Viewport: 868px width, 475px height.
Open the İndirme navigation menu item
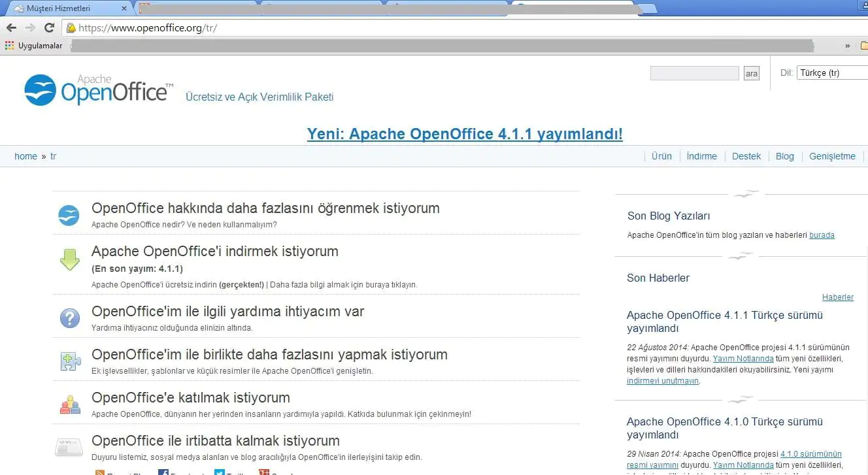tap(701, 156)
